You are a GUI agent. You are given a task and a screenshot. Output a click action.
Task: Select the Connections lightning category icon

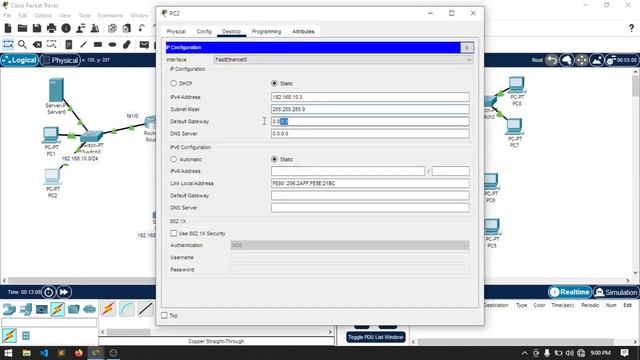[58, 309]
